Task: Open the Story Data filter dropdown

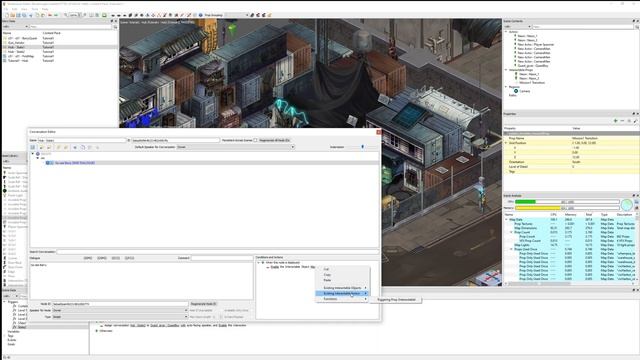Action: pyautogui.click(x=15, y=27)
